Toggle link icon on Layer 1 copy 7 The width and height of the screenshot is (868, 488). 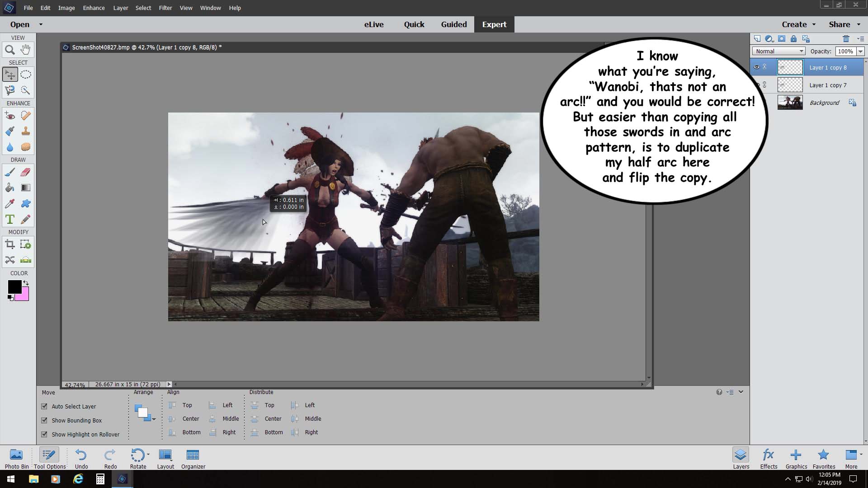tap(765, 85)
